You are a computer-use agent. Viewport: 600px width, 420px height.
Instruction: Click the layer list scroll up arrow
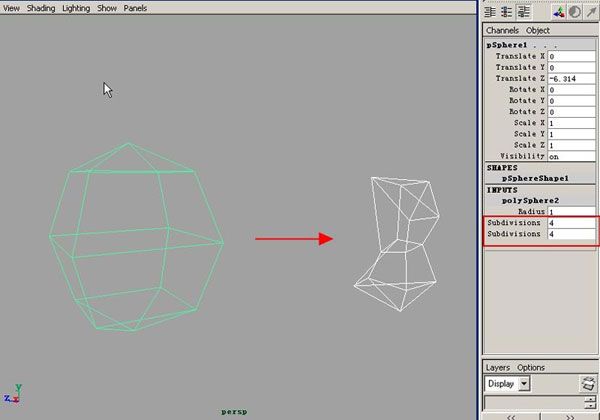point(589,399)
